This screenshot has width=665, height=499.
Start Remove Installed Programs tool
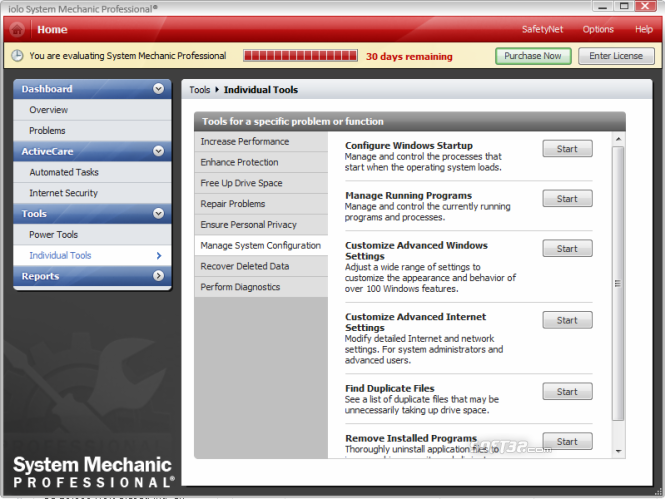point(567,442)
